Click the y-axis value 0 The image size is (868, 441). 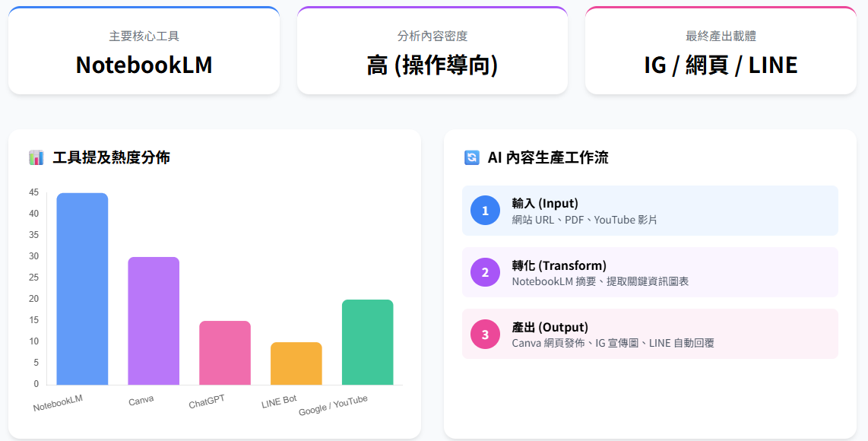(x=36, y=384)
